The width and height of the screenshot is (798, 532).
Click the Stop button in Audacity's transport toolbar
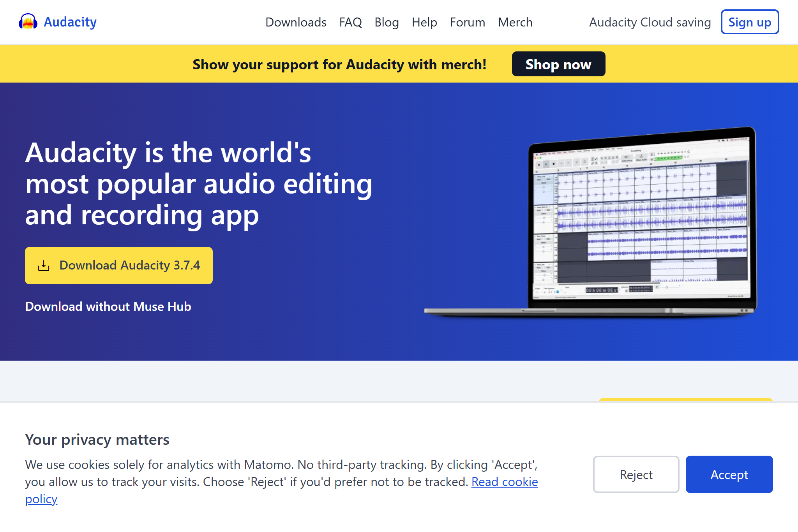point(553,164)
